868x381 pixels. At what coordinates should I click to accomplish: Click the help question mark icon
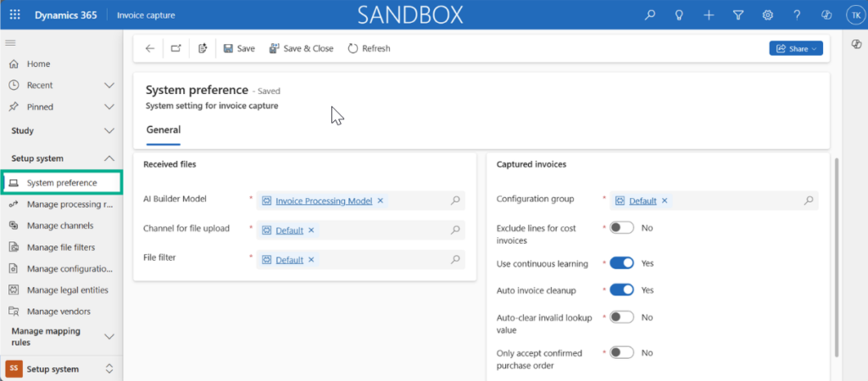tap(797, 15)
